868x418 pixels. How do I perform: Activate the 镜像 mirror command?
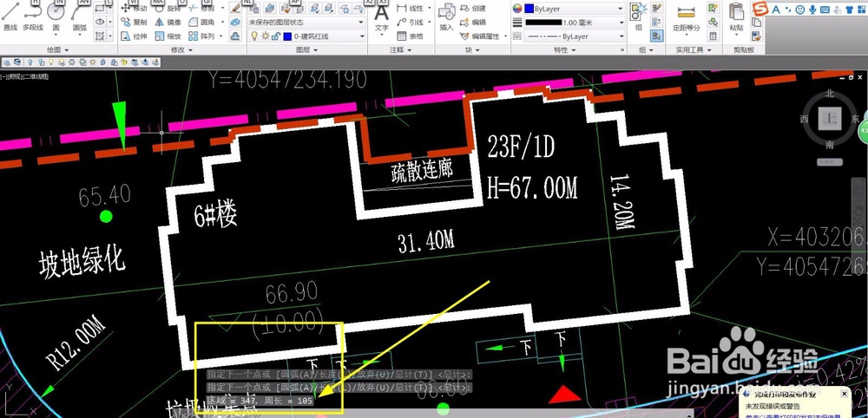pos(168,23)
